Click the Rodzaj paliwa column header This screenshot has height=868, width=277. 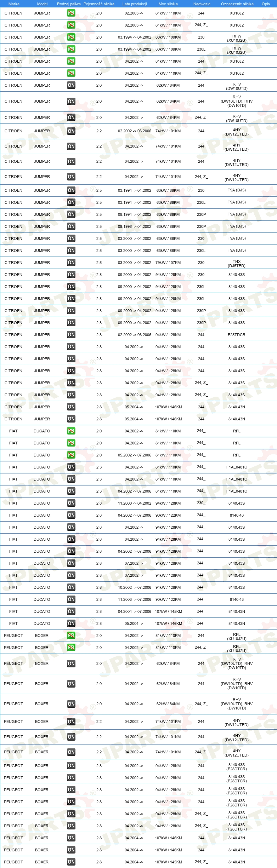(69, 4)
